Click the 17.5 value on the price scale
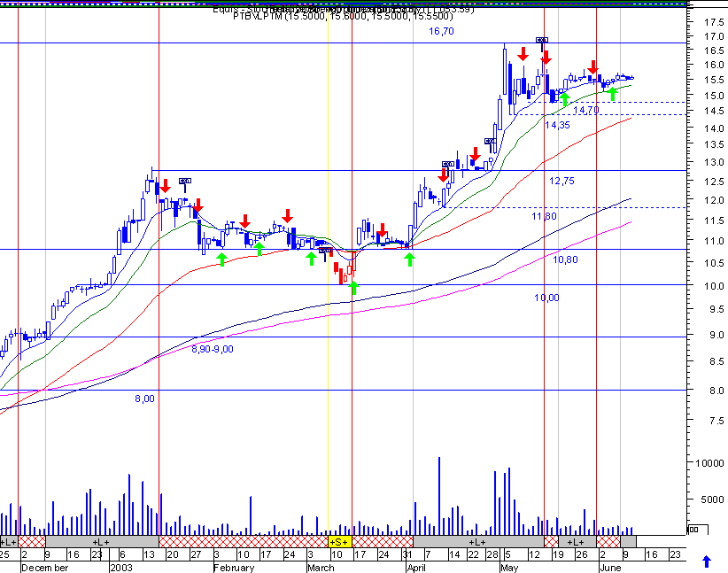This screenshot has width=728, height=573. (714, 22)
